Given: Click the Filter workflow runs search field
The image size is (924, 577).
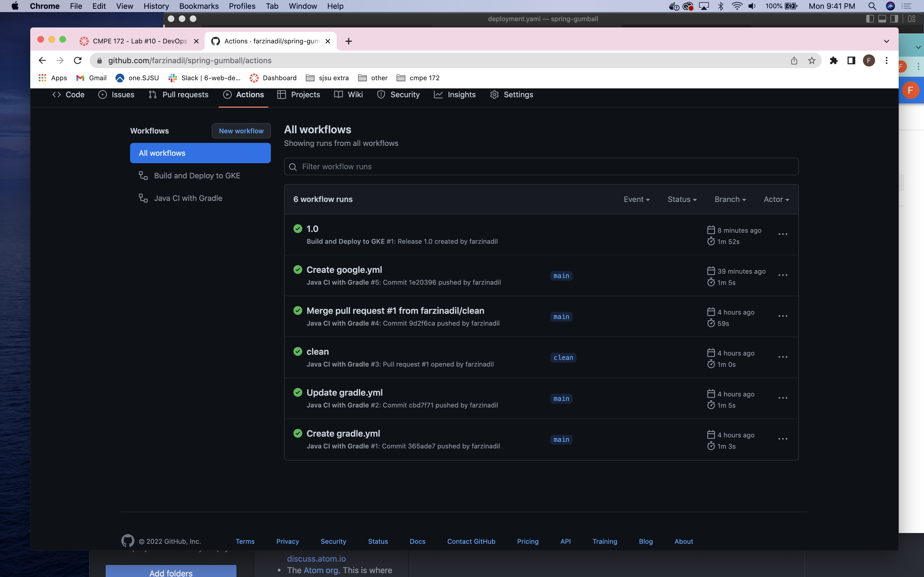Looking at the screenshot, I should pos(541,167).
